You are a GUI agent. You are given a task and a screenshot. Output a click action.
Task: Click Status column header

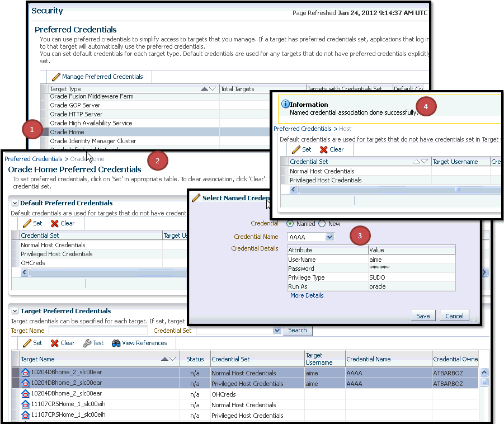(x=195, y=359)
